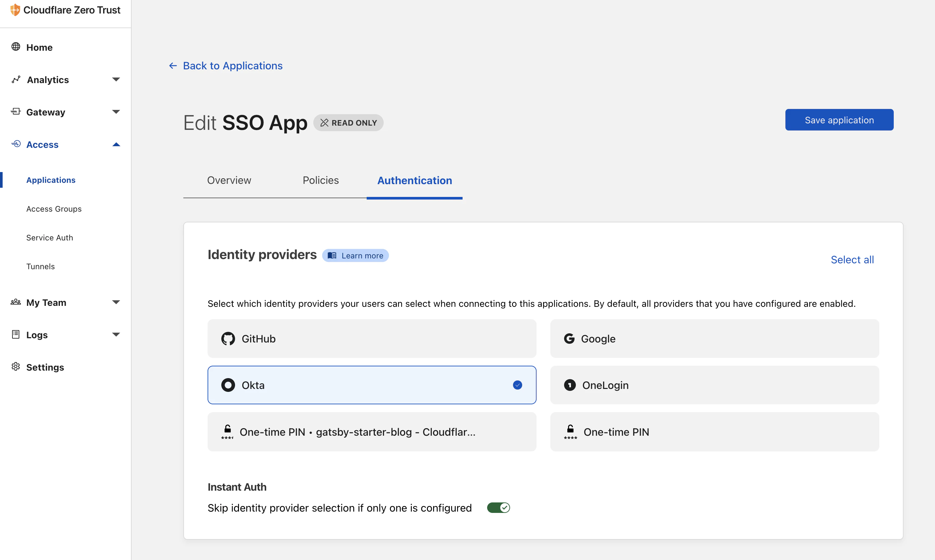
Task: Click the Edit SSO App page title
Action: 246,123
